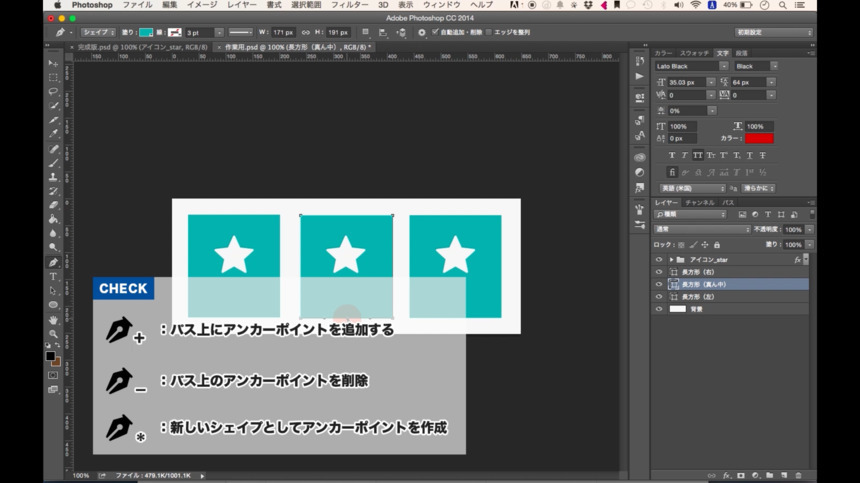Open the 滑らかに anti-alias dropdown

point(759,188)
